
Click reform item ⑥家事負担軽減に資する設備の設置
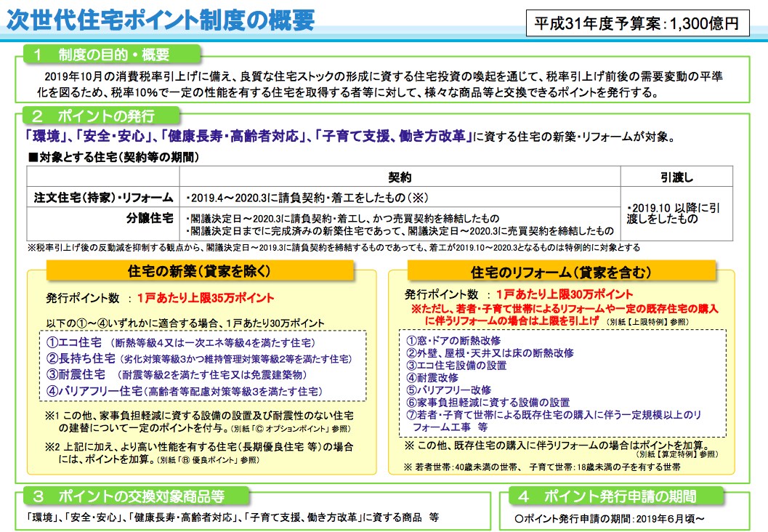coord(488,402)
